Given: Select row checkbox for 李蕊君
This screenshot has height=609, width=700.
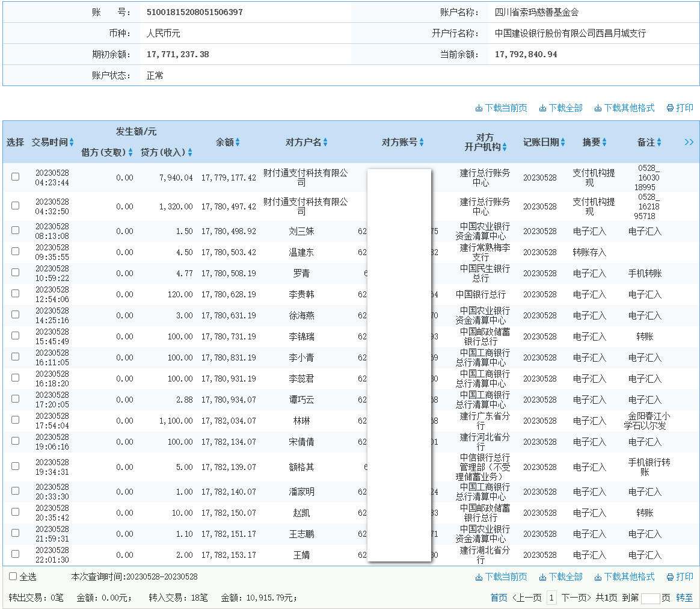Looking at the screenshot, I should coord(15,377).
